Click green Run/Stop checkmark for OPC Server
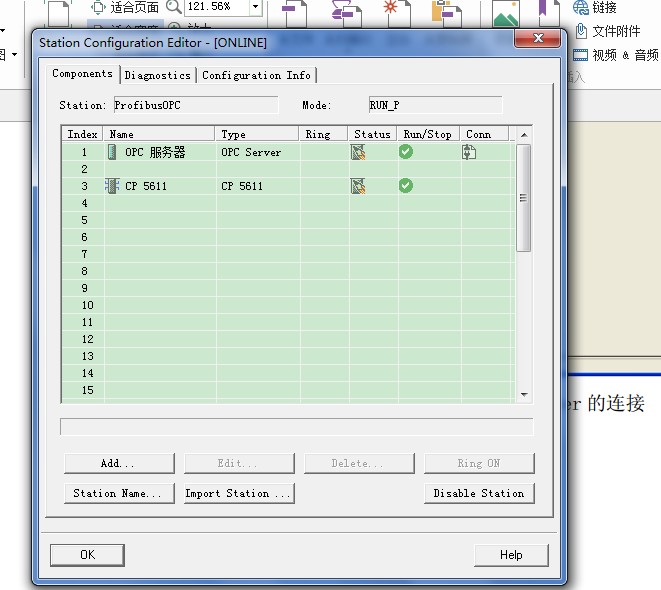 [405, 152]
